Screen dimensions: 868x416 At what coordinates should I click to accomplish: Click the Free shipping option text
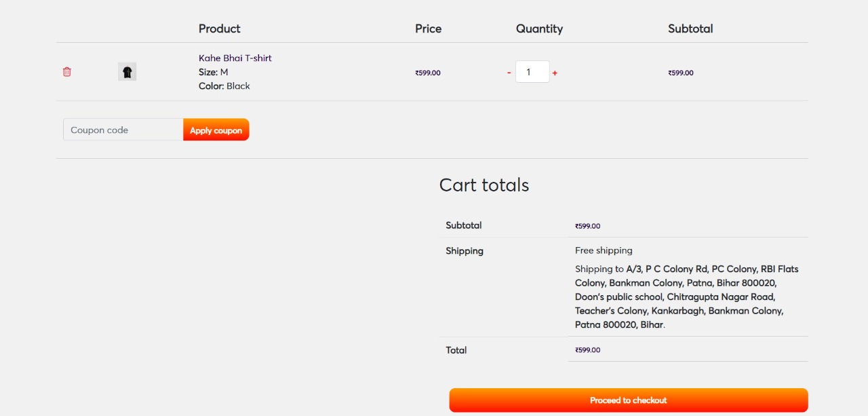(604, 250)
